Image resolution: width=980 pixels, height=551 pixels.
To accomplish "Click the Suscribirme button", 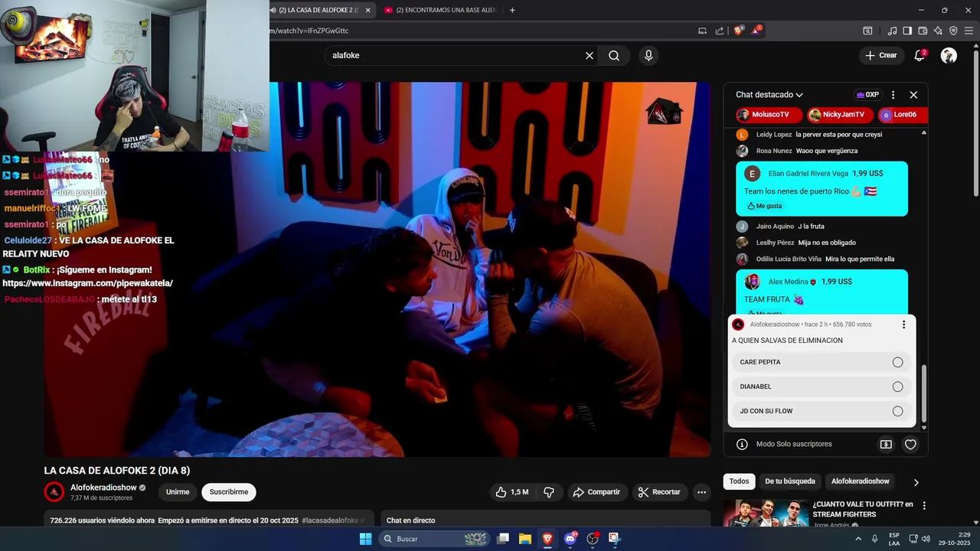I will pyautogui.click(x=229, y=492).
